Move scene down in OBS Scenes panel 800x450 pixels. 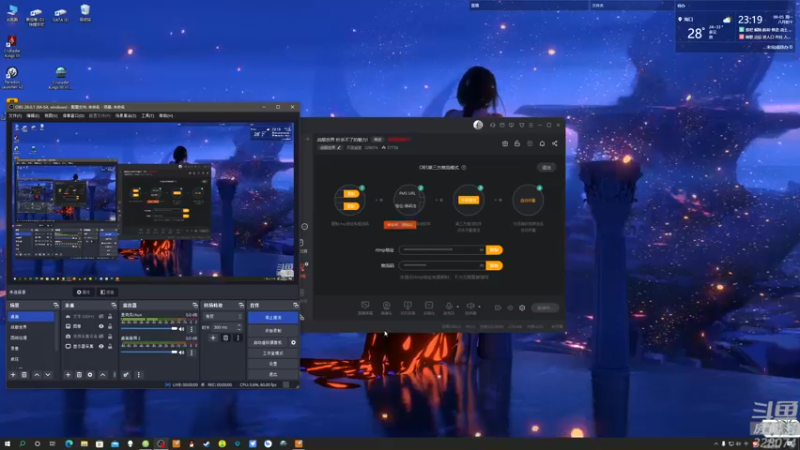[x=47, y=374]
